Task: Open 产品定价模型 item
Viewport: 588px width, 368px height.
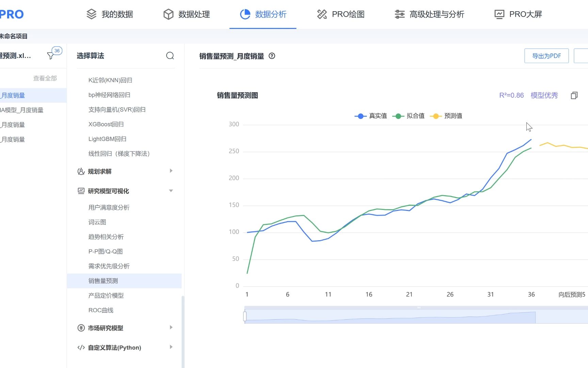Action: 106,295
